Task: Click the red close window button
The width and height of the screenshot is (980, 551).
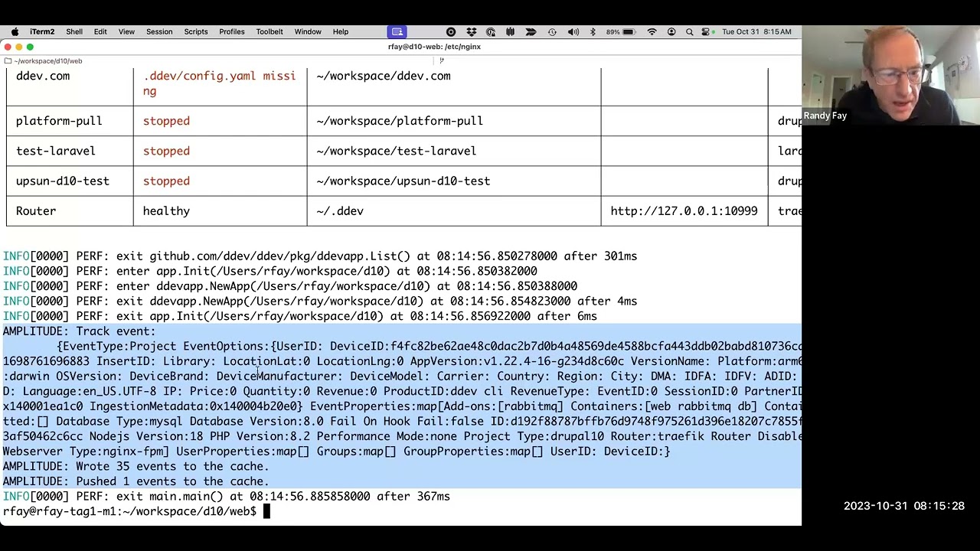Action: (8, 47)
